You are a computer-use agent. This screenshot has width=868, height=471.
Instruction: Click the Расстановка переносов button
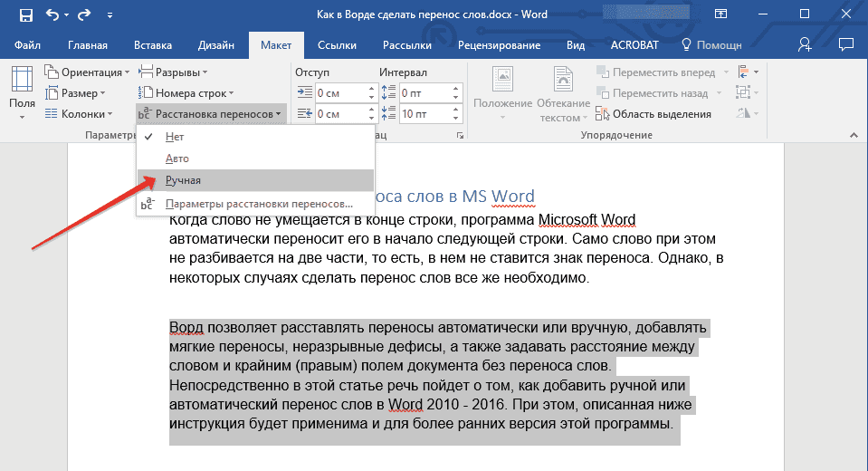[211, 113]
